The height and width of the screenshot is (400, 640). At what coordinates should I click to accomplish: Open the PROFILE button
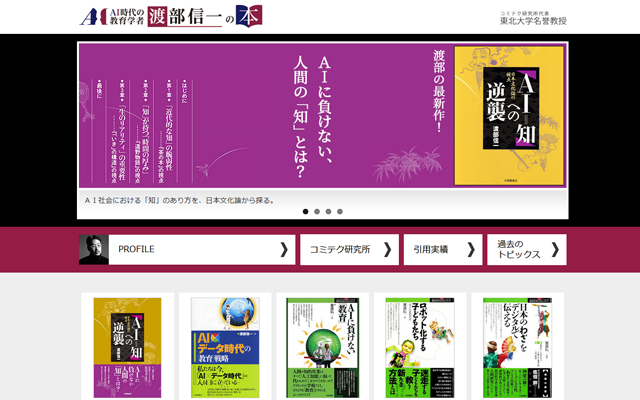[187, 249]
